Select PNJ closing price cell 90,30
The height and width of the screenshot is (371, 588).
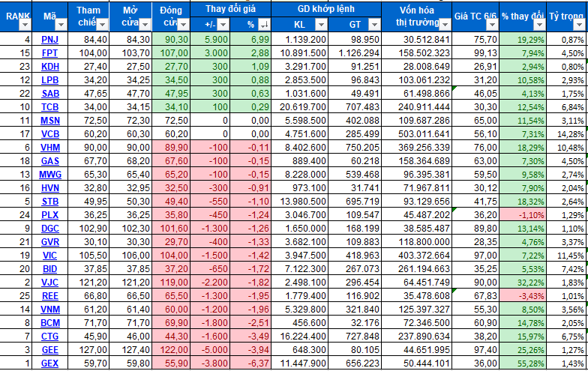coord(171,39)
